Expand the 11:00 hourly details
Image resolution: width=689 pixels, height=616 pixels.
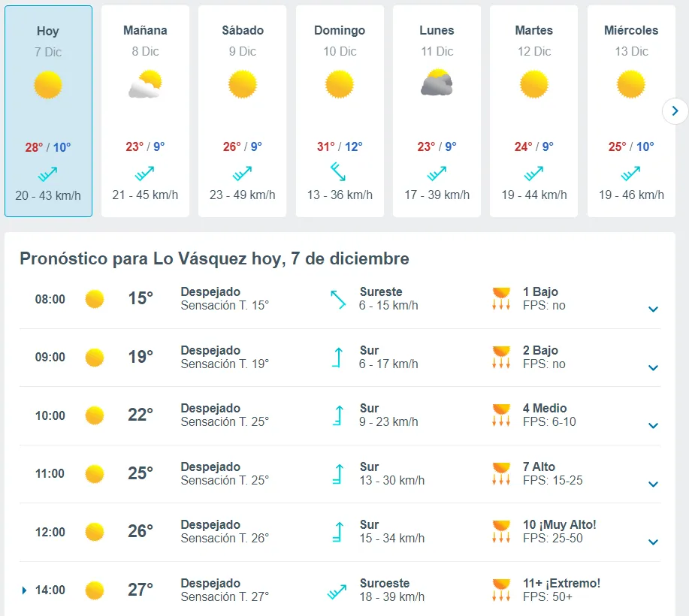653,484
